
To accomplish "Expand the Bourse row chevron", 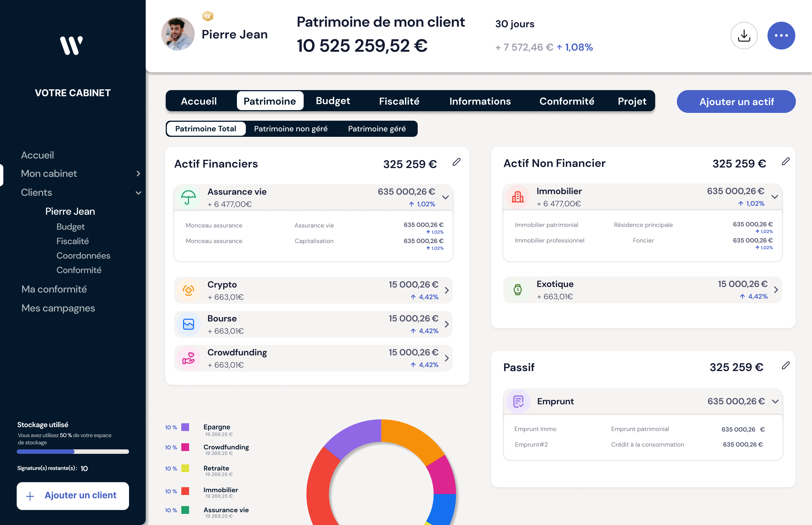I will pyautogui.click(x=447, y=324).
